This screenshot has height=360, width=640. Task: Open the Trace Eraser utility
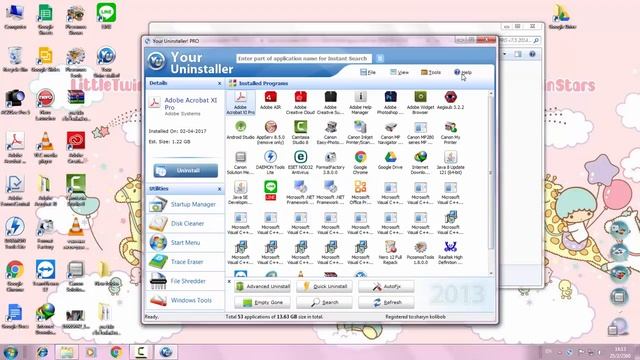(x=185, y=262)
